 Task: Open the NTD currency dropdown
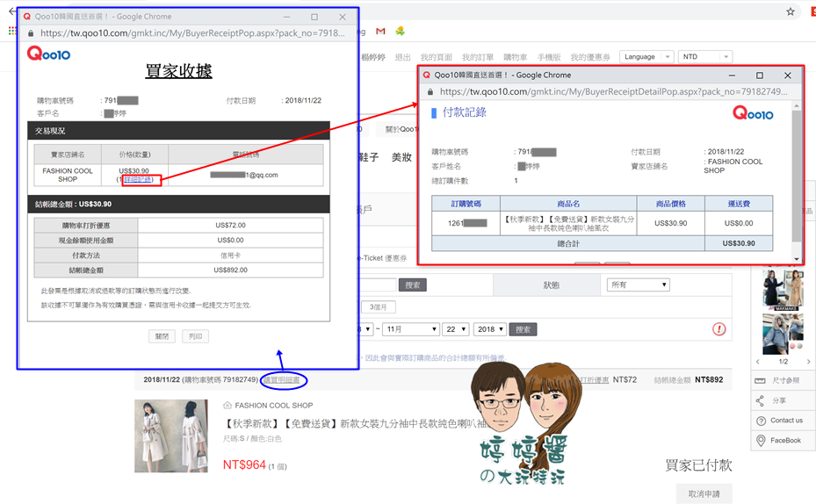click(705, 57)
